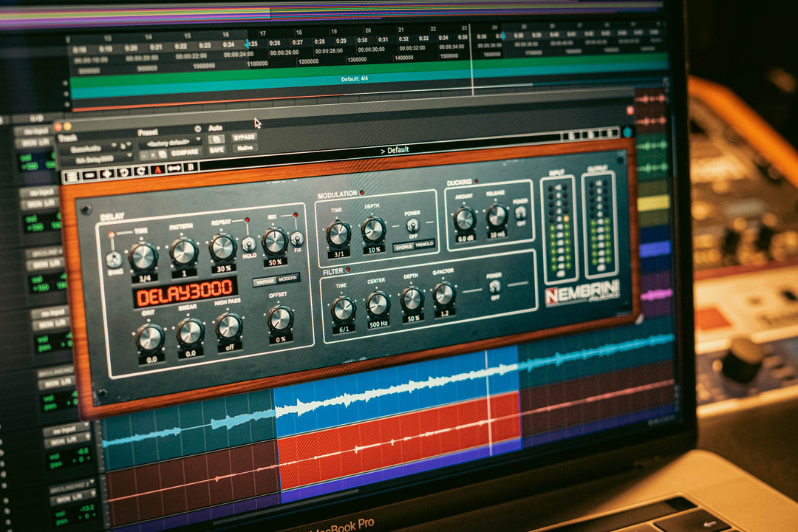Screen dimensions: 798x532
Task: Toggle the Modulation POWER switch
Action: [412, 226]
